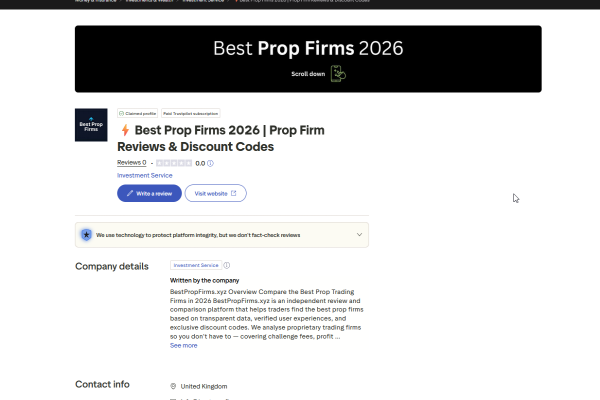Click the empty star rating bar
600x400 pixels.
pyautogui.click(x=173, y=163)
